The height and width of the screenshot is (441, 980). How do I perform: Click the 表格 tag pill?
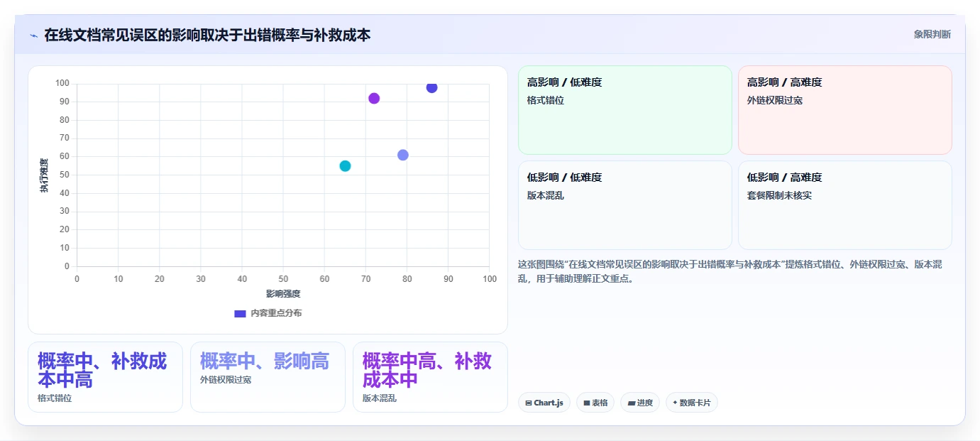coord(595,403)
